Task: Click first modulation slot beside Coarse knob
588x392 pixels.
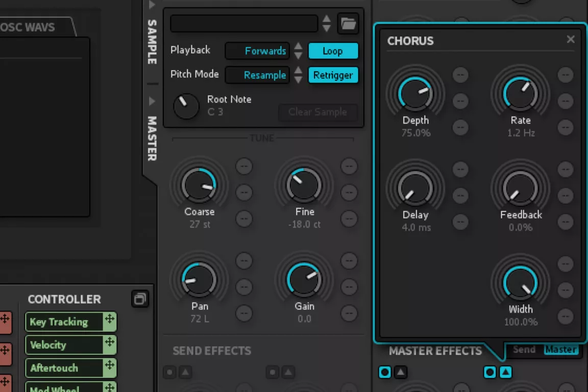Action: pos(243,166)
